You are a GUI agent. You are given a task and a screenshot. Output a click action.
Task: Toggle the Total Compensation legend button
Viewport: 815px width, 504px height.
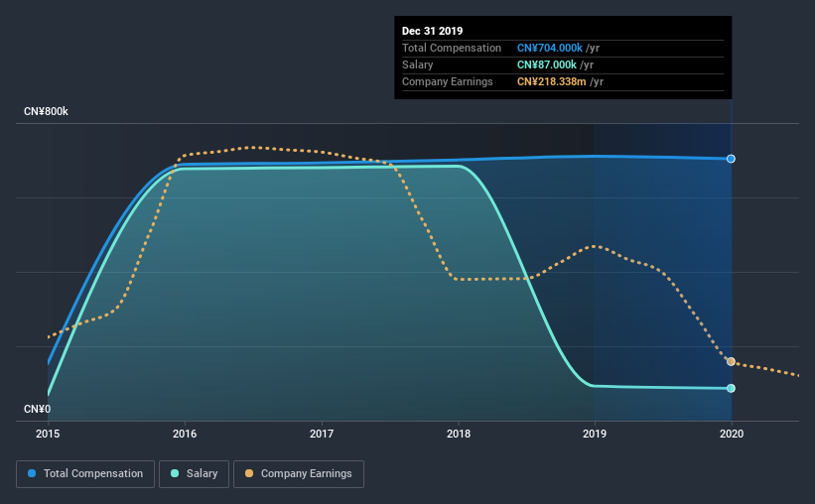(85, 474)
